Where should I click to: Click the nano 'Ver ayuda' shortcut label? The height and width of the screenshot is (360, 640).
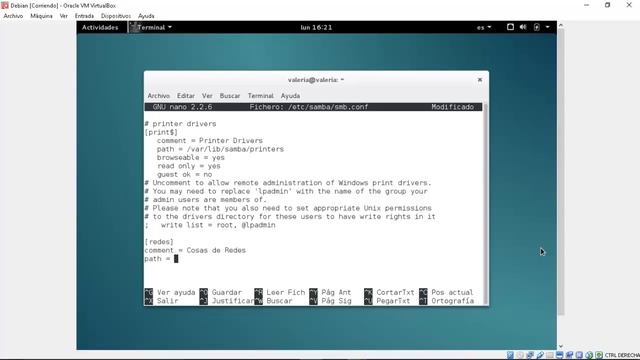click(x=176, y=292)
